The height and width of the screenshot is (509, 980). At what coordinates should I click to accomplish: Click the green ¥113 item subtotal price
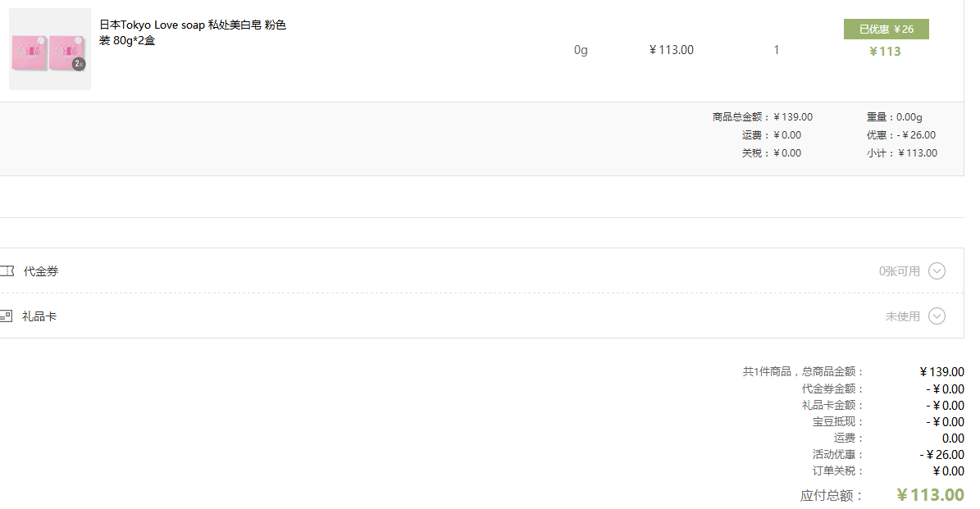pos(885,52)
